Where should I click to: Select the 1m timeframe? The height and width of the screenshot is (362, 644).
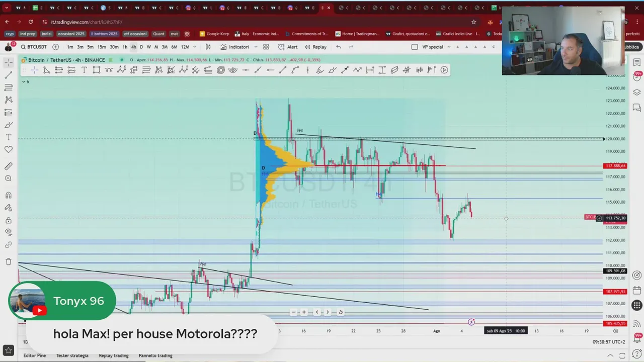click(70, 47)
